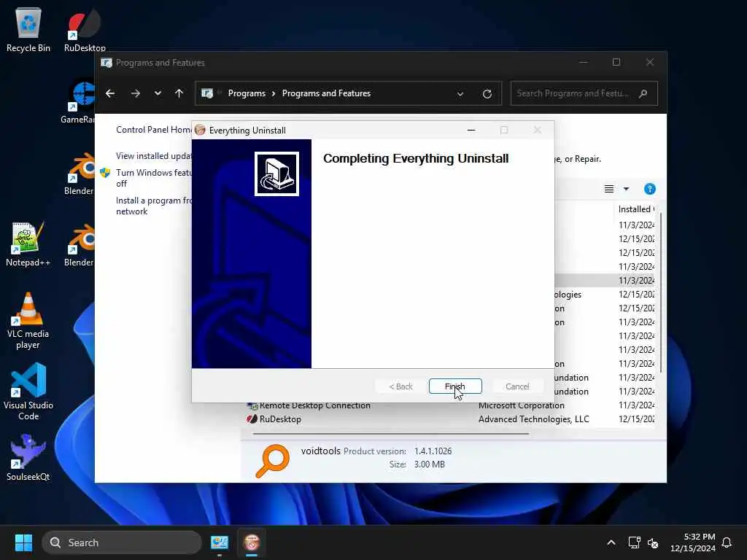Open the blue Help icon
The width and height of the screenshot is (747, 560).
coord(650,189)
